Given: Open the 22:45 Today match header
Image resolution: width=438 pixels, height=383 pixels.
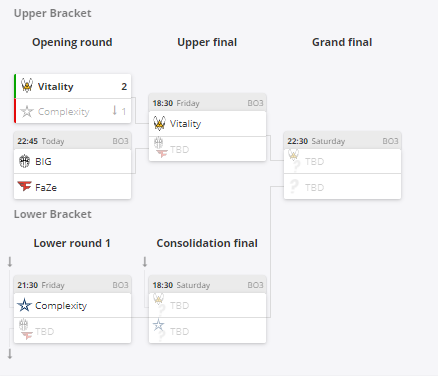Looking at the screenshot, I should click(x=73, y=141).
